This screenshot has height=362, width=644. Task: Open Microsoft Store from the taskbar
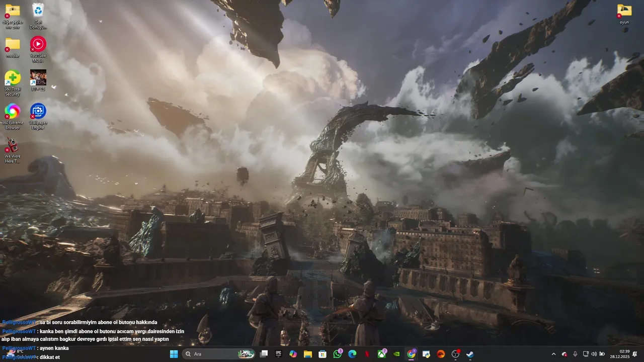[x=323, y=354]
